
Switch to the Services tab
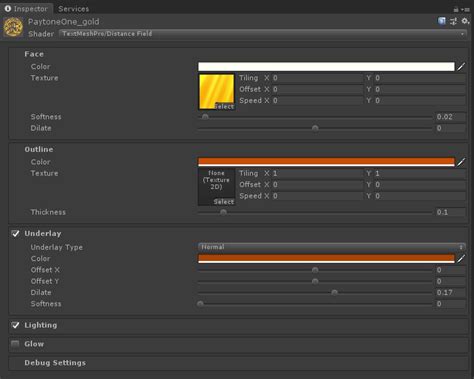73,9
